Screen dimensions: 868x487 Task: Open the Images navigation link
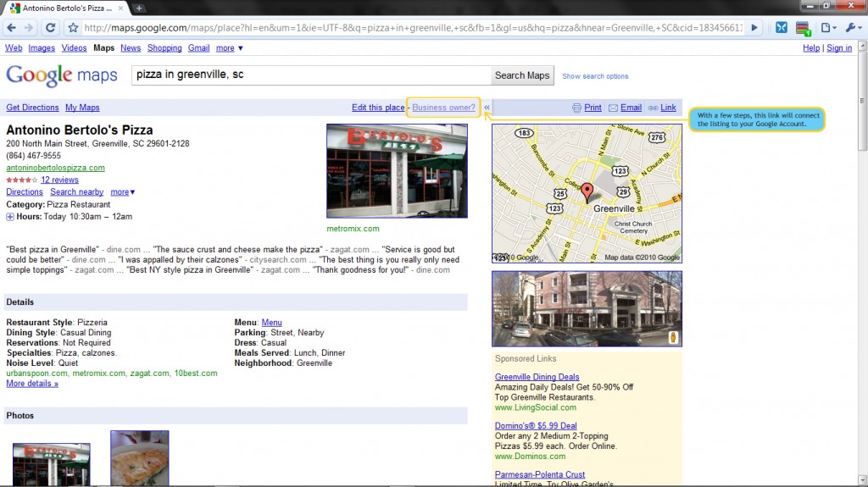coord(42,48)
